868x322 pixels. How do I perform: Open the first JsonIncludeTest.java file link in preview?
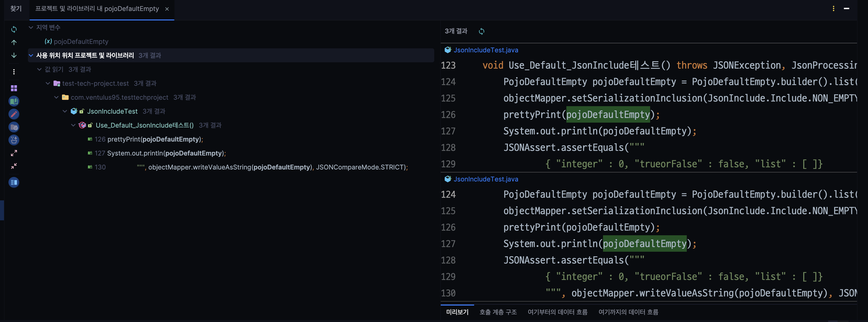coord(486,50)
